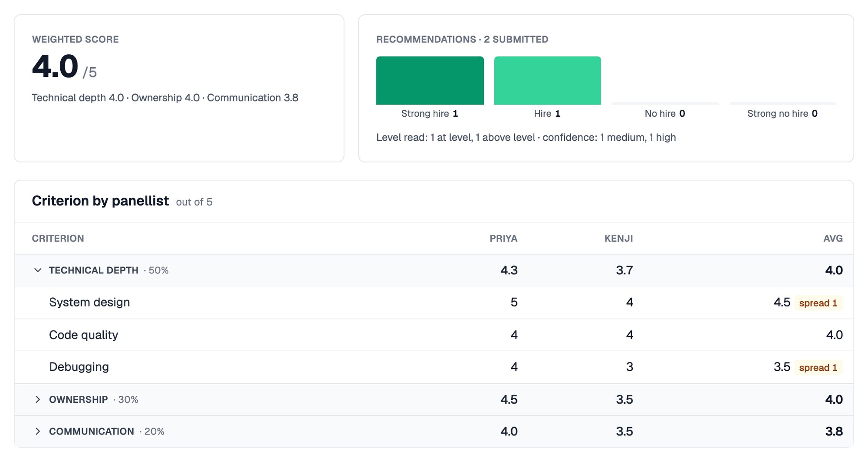Click the CRITERION column header
Image resolution: width=868 pixels, height=461 pixels.
(x=58, y=238)
